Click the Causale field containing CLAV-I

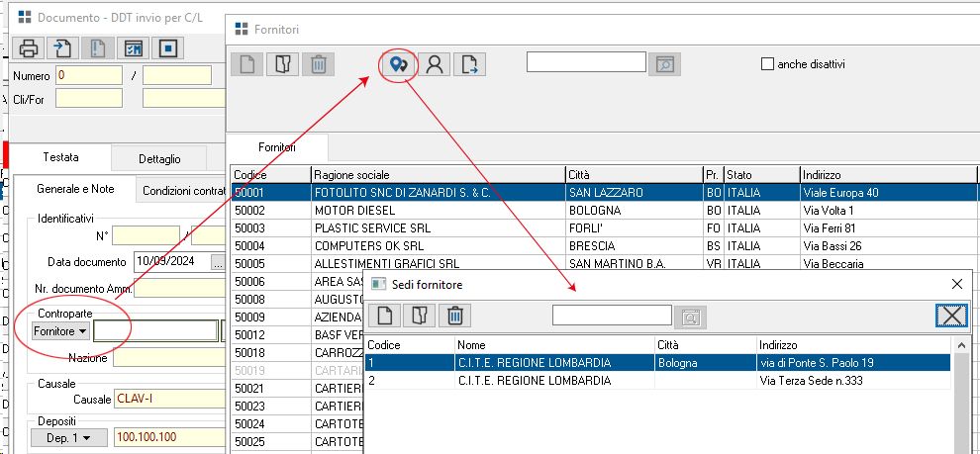click(x=169, y=399)
